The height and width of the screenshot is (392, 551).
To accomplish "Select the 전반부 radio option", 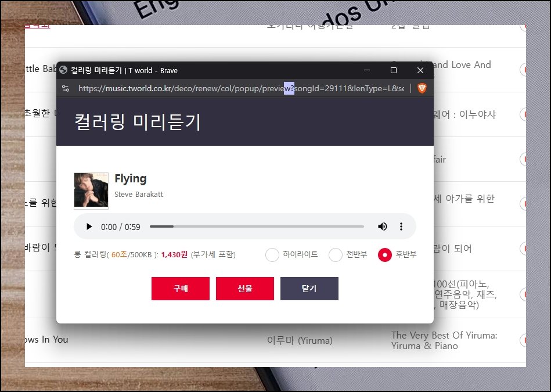I will pyautogui.click(x=336, y=255).
